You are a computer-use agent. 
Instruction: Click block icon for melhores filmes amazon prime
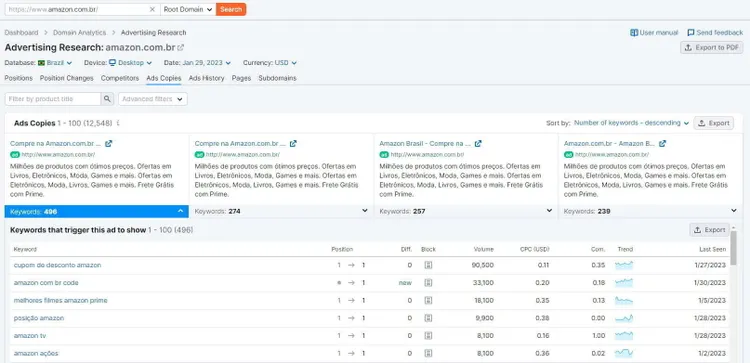pos(428,300)
